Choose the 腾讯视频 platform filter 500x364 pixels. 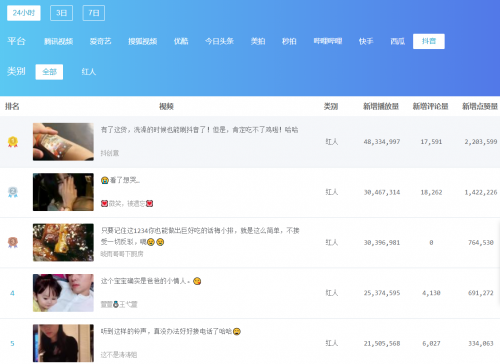pyautogui.click(x=59, y=41)
